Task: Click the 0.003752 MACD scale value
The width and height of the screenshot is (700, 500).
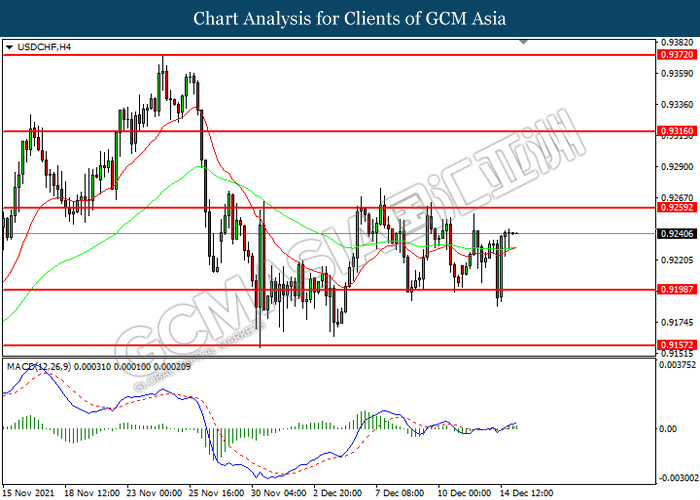Action: click(x=677, y=365)
